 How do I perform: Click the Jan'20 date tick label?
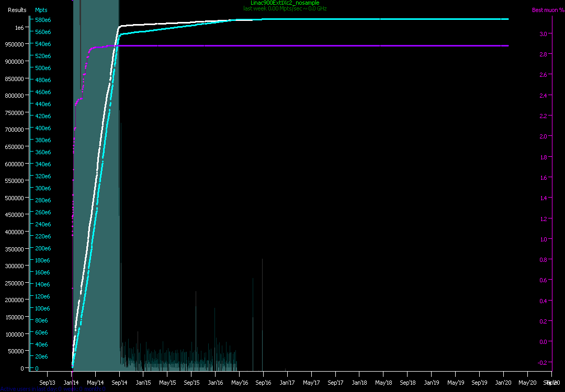503,383
